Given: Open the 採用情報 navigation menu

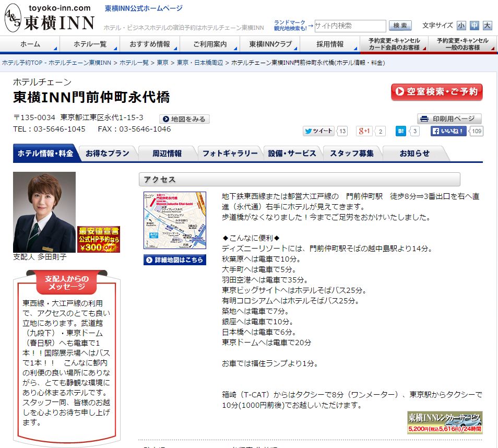Looking at the screenshot, I should (x=330, y=44).
